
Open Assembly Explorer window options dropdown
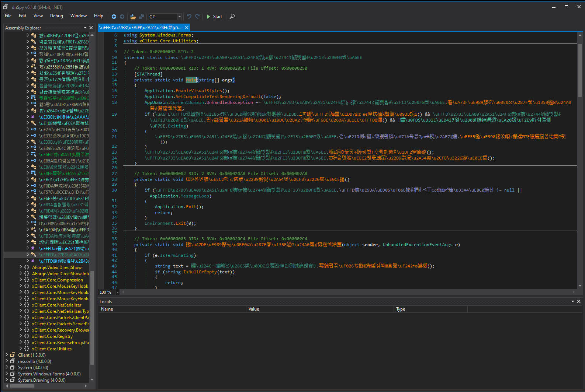85,28
